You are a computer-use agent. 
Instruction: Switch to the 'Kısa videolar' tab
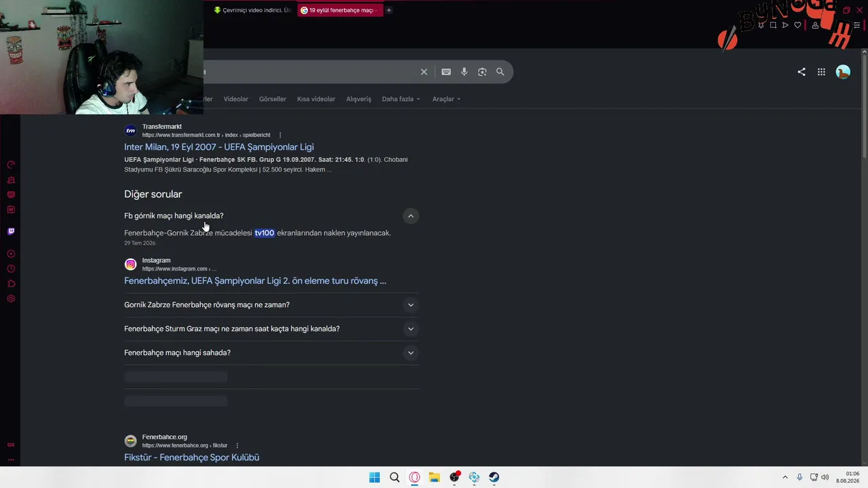[316, 99]
